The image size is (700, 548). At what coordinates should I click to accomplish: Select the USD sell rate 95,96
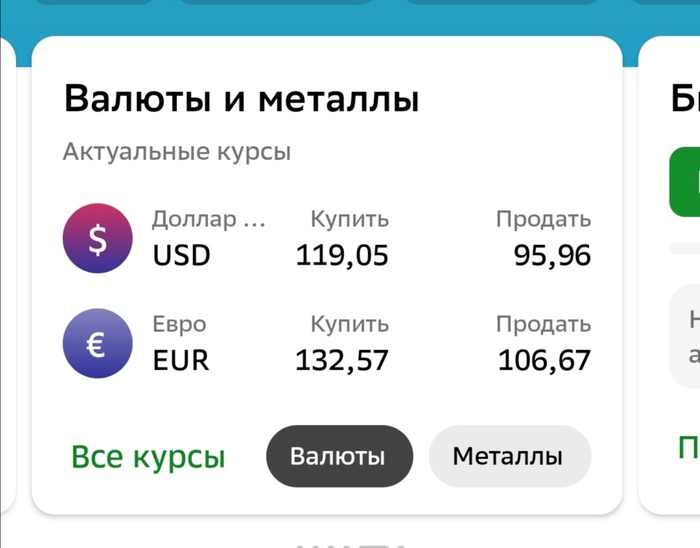point(552,255)
